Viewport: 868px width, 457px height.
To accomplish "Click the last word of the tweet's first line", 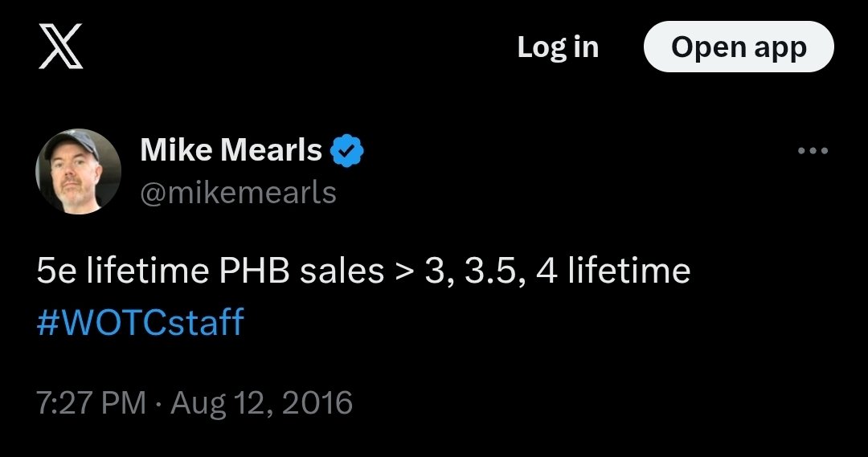I will tap(628, 271).
